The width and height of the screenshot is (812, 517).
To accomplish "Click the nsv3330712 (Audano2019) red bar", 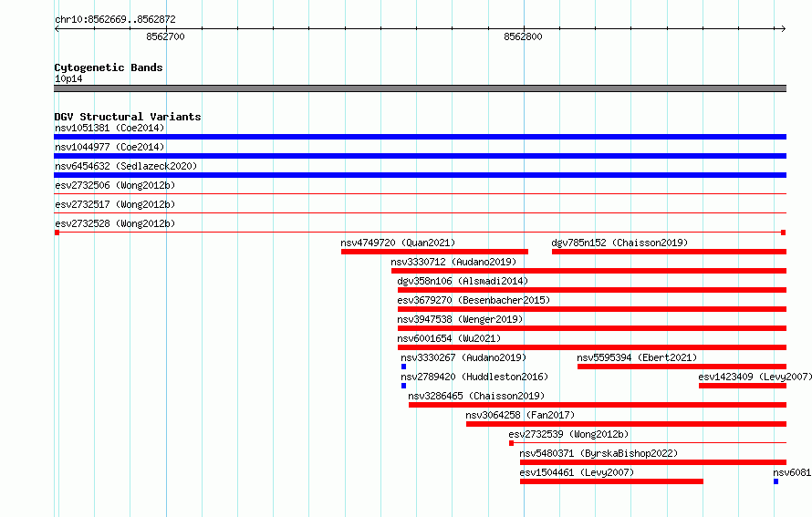I will [x=588, y=271].
